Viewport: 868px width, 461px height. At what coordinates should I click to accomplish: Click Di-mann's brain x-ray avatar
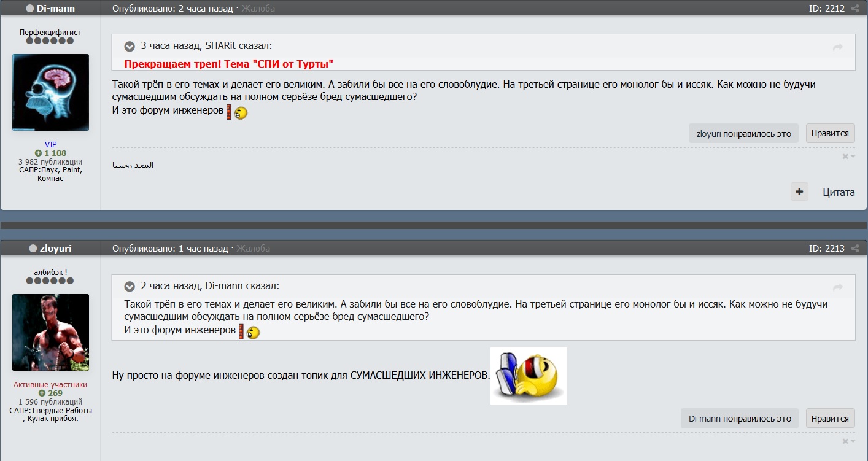coord(50,92)
